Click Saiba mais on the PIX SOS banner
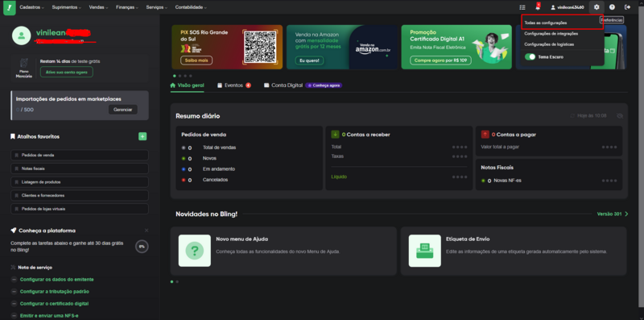644x320 pixels. (x=196, y=60)
